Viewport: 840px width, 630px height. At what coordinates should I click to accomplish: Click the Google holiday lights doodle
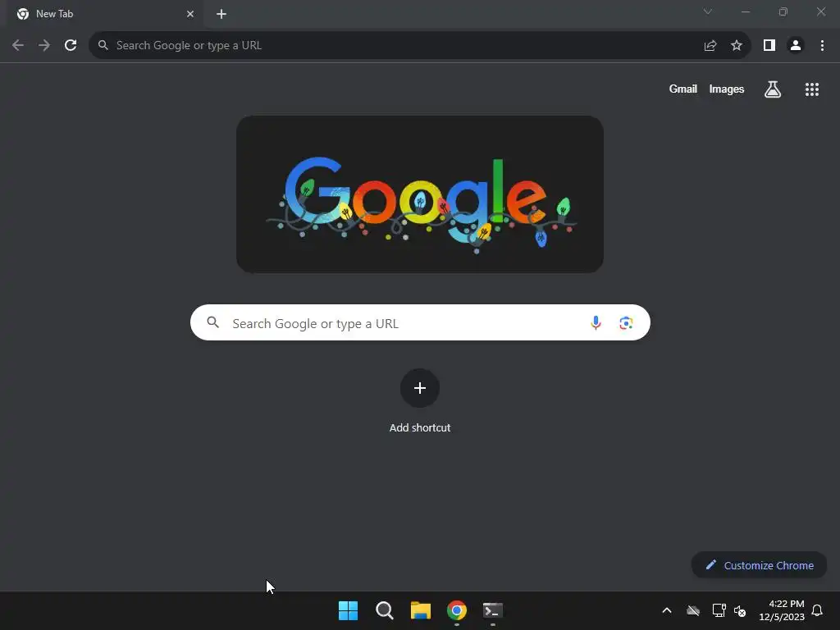420,194
